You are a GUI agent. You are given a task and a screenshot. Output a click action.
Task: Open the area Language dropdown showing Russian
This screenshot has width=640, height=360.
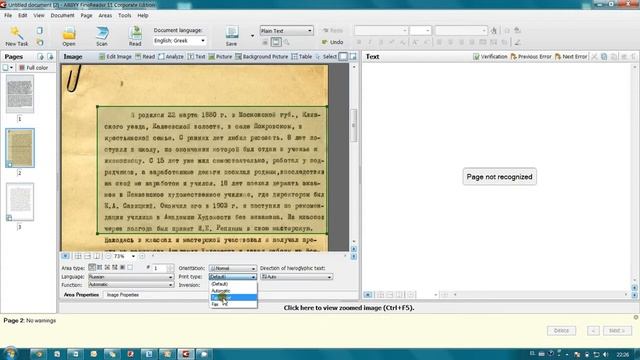click(x=131, y=277)
